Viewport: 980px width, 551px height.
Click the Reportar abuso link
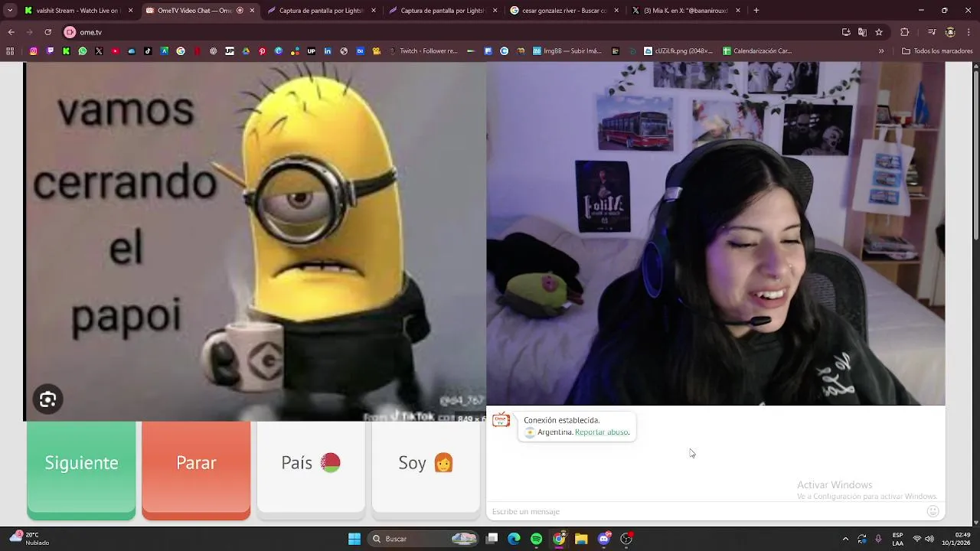pos(602,432)
